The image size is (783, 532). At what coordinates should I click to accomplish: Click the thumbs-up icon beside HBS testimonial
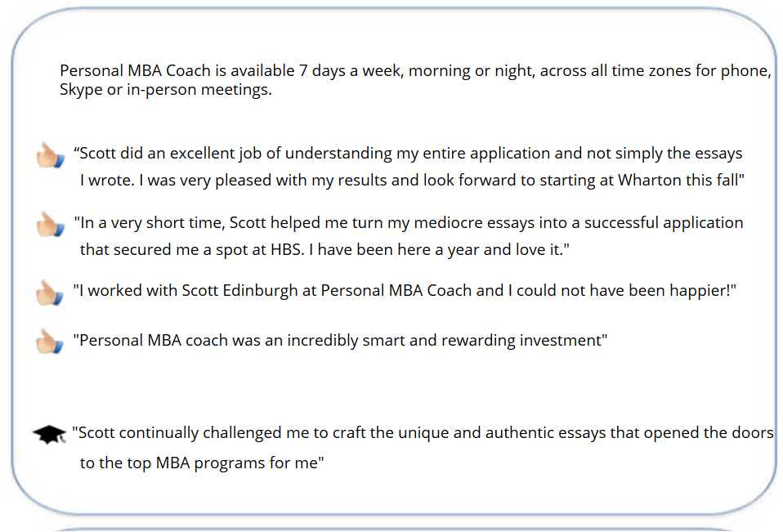[50, 224]
